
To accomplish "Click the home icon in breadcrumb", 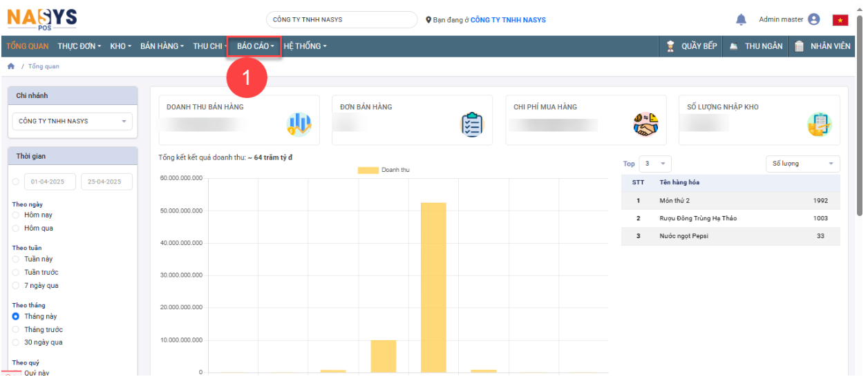I will [x=11, y=66].
